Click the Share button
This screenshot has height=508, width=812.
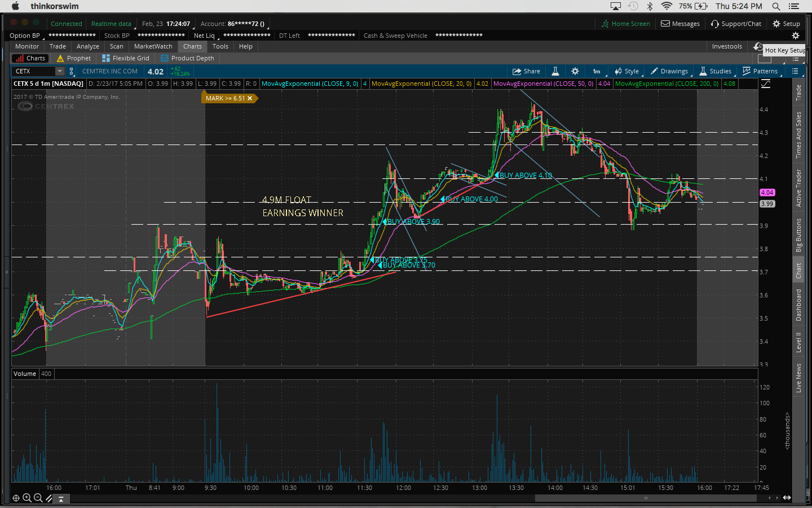tap(526, 71)
